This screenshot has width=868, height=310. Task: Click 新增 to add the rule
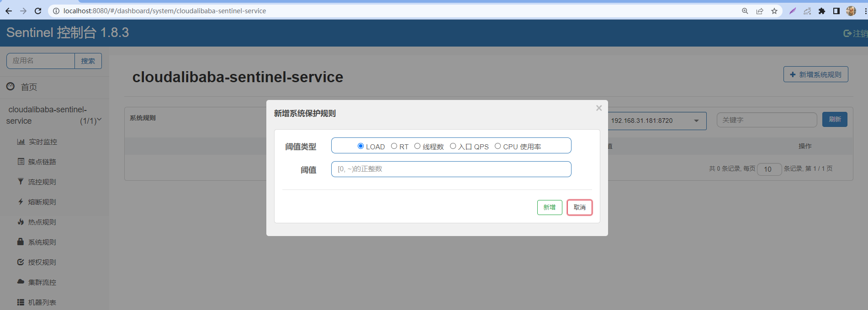tap(550, 207)
